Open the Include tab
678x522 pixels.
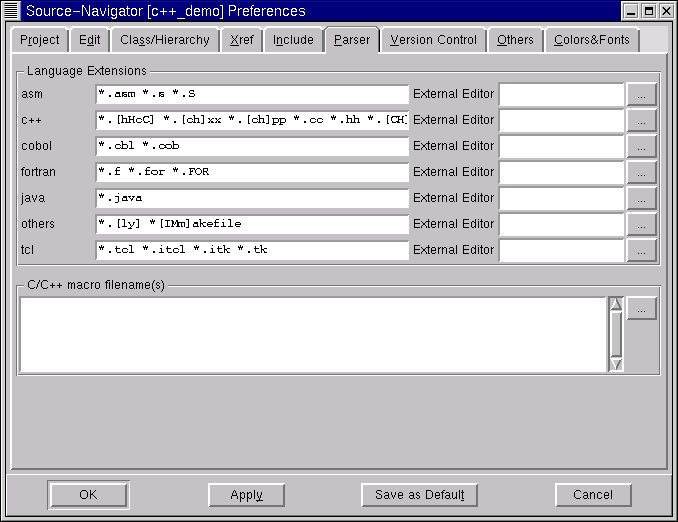click(x=293, y=40)
